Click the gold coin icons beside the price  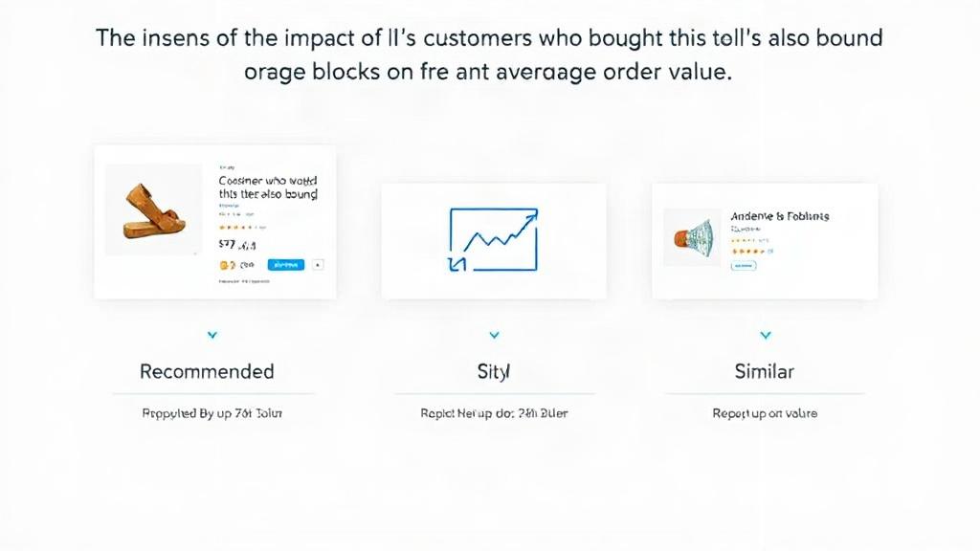point(227,265)
